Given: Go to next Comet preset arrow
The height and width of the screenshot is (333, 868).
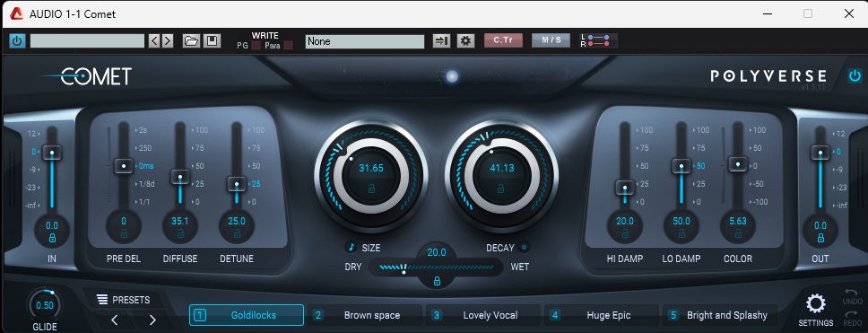Looking at the screenshot, I should 152,320.
